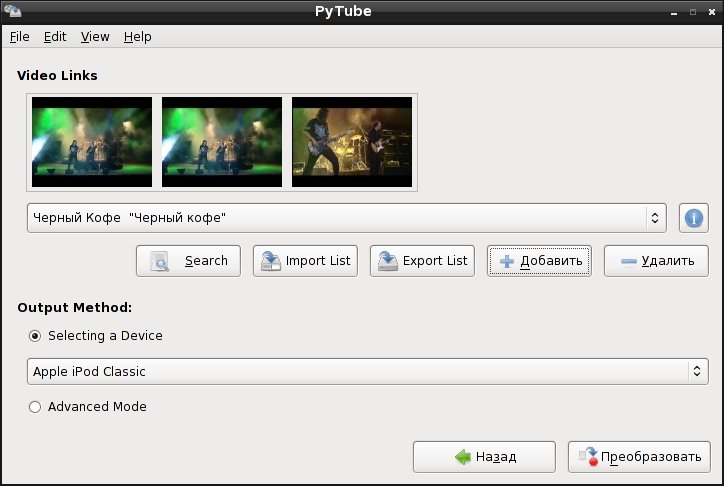Viewport: 724px width, 486px height.
Task: Click the blue info icon button
Action: coord(694,218)
